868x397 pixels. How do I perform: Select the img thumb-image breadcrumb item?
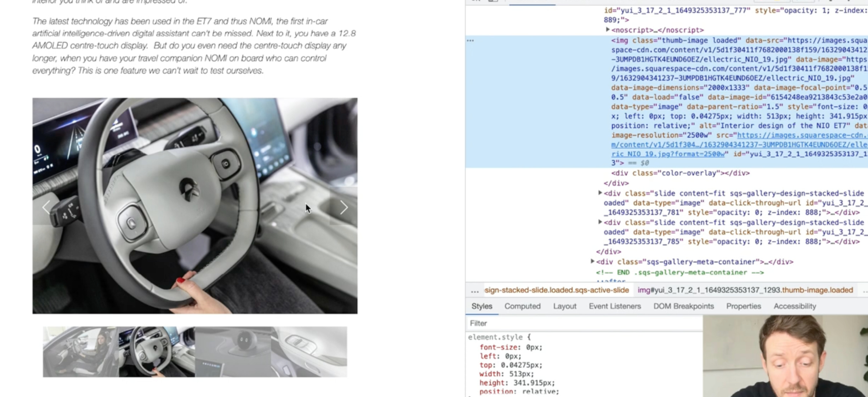pos(745,290)
